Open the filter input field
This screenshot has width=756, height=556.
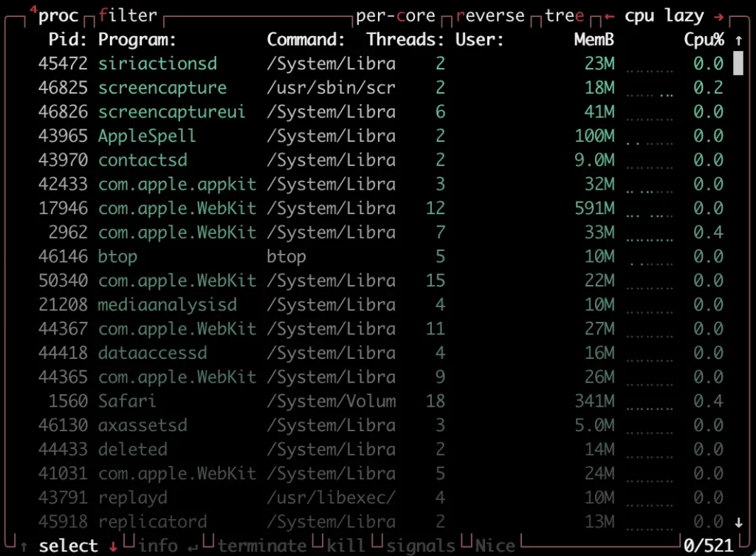click(128, 16)
